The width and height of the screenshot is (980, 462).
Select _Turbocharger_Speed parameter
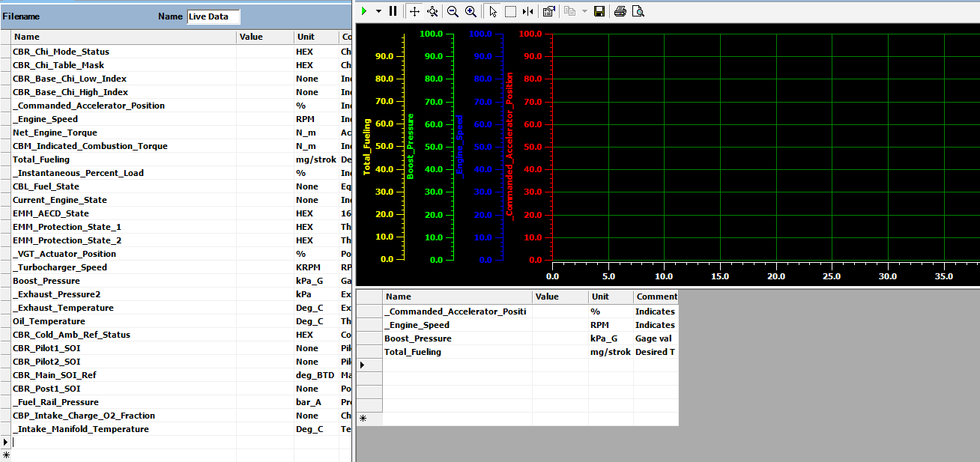[x=60, y=267]
